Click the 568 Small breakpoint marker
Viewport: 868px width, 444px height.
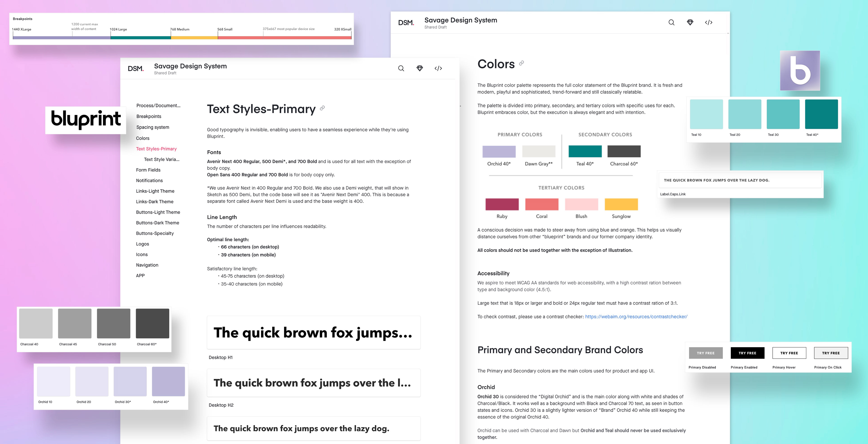tap(225, 29)
